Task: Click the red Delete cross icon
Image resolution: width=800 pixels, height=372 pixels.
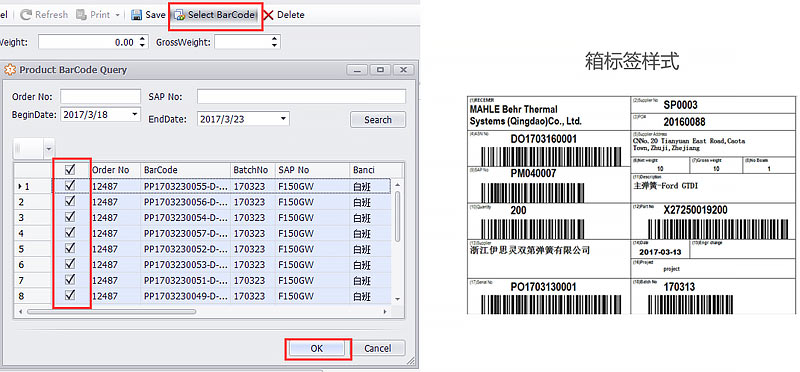Action: (x=268, y=15)
